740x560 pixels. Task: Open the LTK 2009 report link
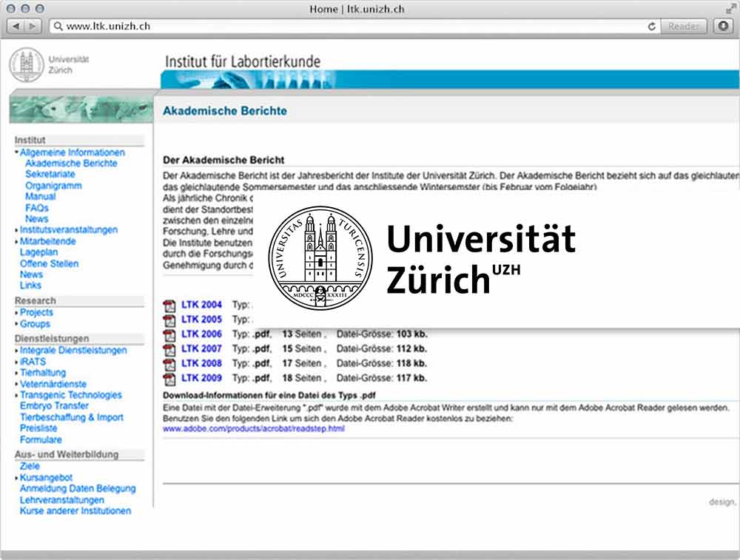[201, 378]
